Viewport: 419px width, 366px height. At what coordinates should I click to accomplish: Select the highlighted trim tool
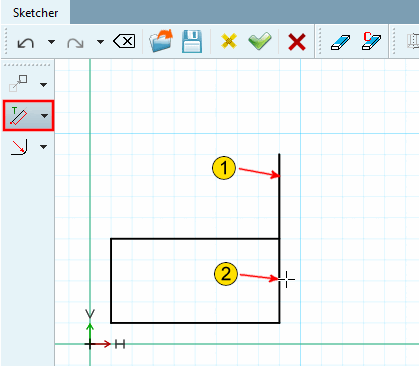pyautogui.click(x=19, y=115)
